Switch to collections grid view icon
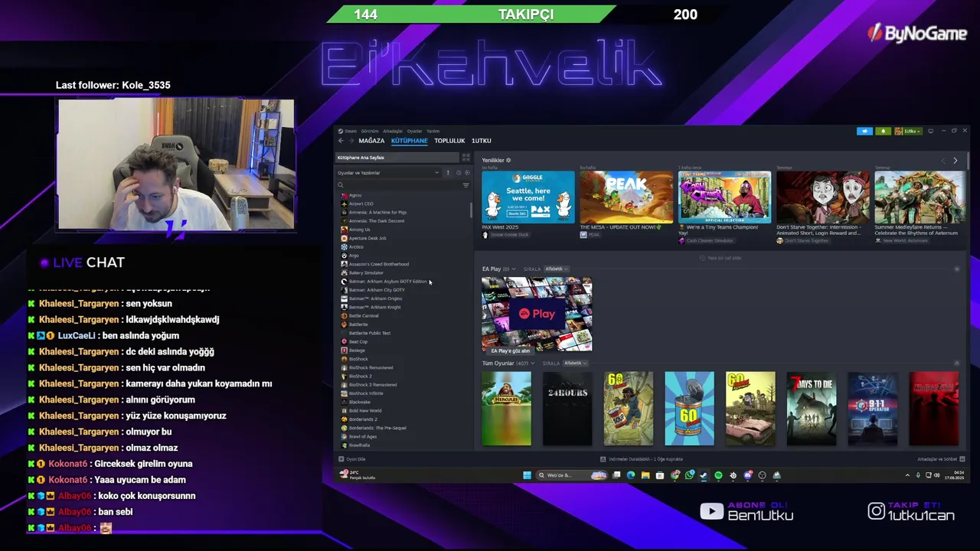 (465, 158)
